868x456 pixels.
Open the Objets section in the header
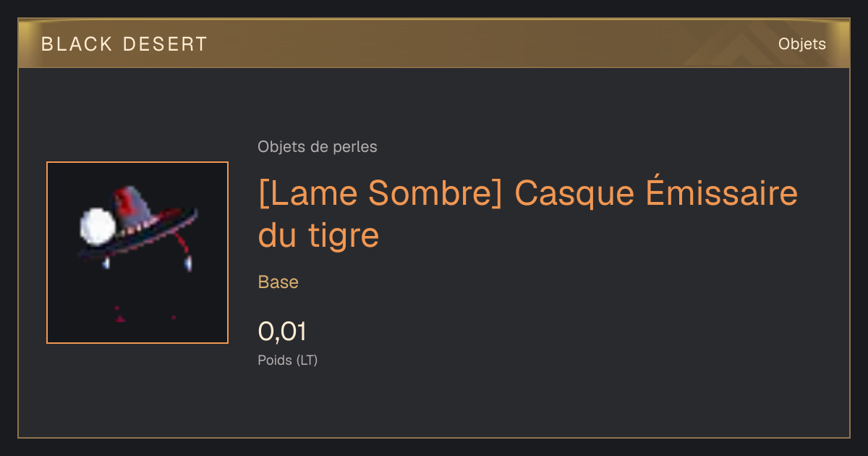(801, 44)
